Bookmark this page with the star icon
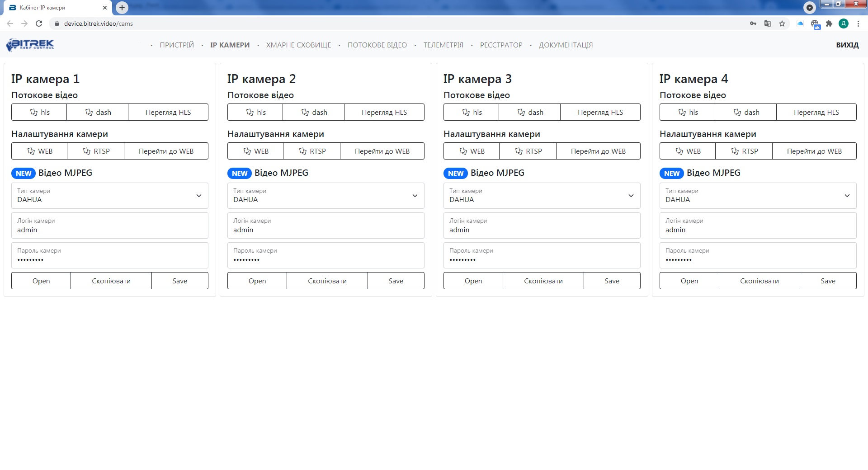Image resolution: width=868 pixels, height=470 pixels. click(782, 23)
